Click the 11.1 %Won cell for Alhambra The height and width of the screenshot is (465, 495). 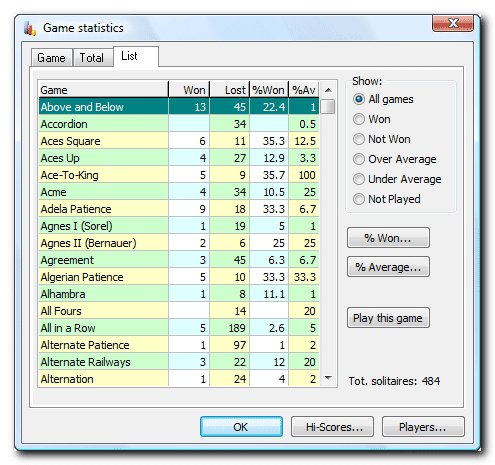(269, 294)
